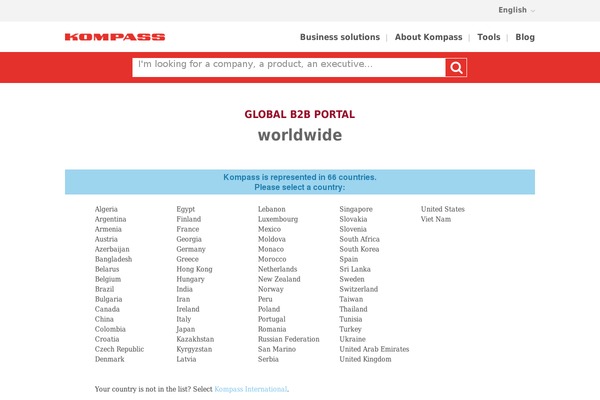600x400 pixels.
Task: Select Netherlands country link
Action: [x=277, y=269]
